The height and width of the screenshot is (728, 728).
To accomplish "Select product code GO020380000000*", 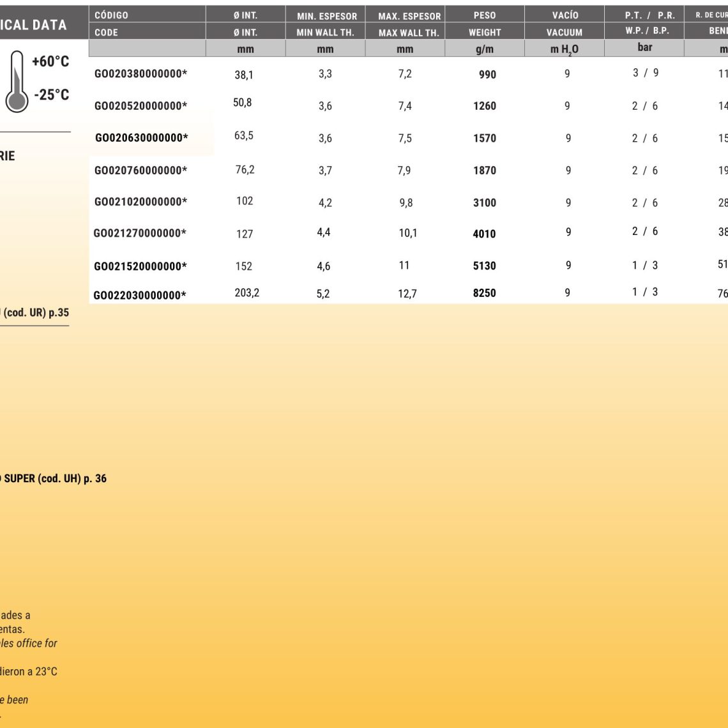I will click(140, 74).
